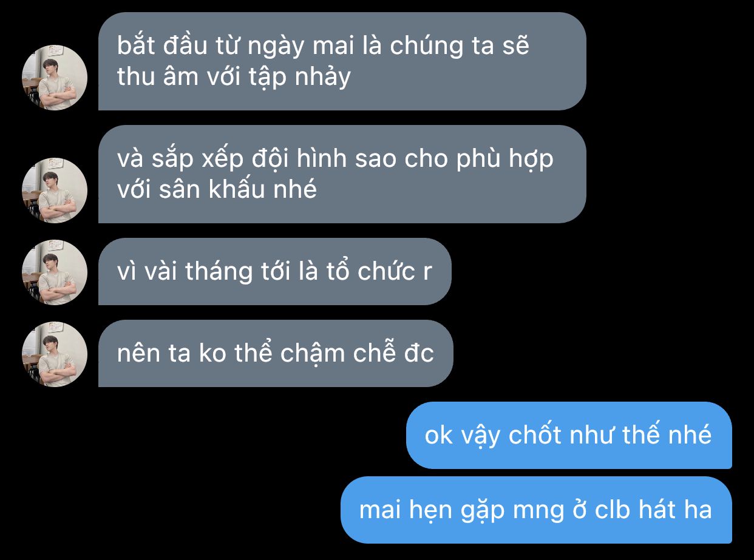Tap avatar next to 'và sắp xếp đội hình' message
The width and height of the screenshot is (754, 560).
55,191
